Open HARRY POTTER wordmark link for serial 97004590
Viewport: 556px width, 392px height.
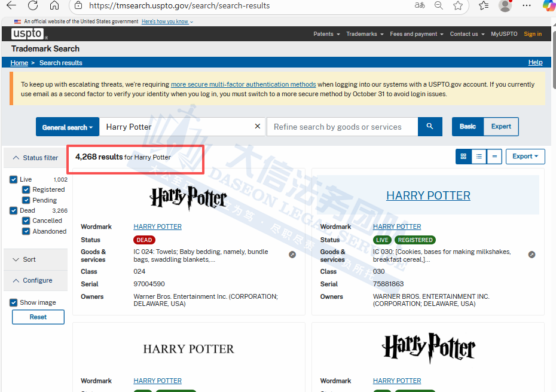point(157,226)
